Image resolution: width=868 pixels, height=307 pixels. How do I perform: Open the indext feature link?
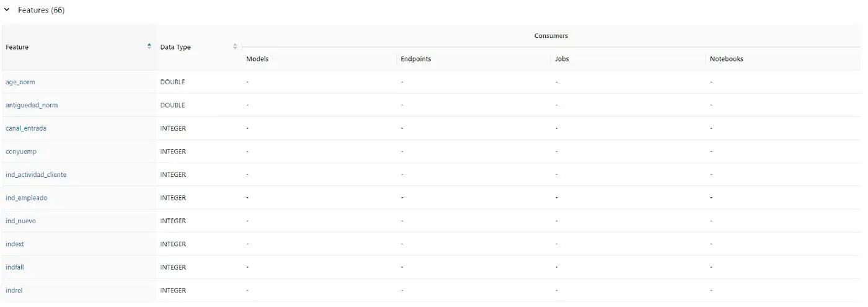pyautogui.click(x=15, y=244)
